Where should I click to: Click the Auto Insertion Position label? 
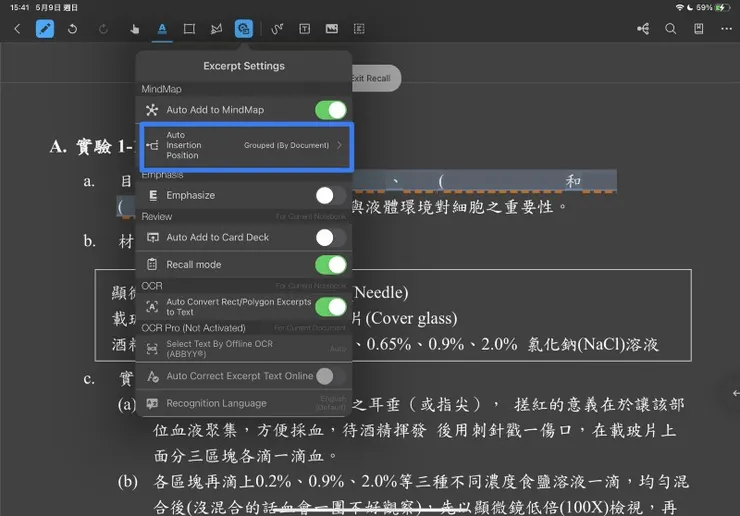pos(184,145)
